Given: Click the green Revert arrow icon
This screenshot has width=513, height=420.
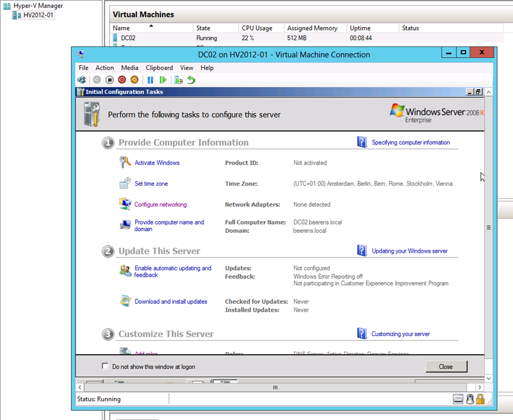Looking at the screenshot, I should tap(191, 80).
